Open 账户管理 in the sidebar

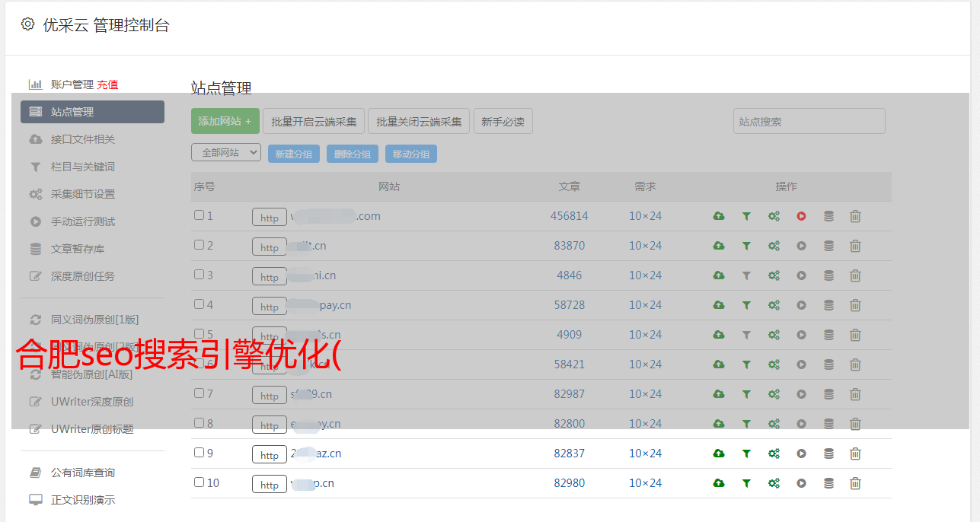coord(72,84)
